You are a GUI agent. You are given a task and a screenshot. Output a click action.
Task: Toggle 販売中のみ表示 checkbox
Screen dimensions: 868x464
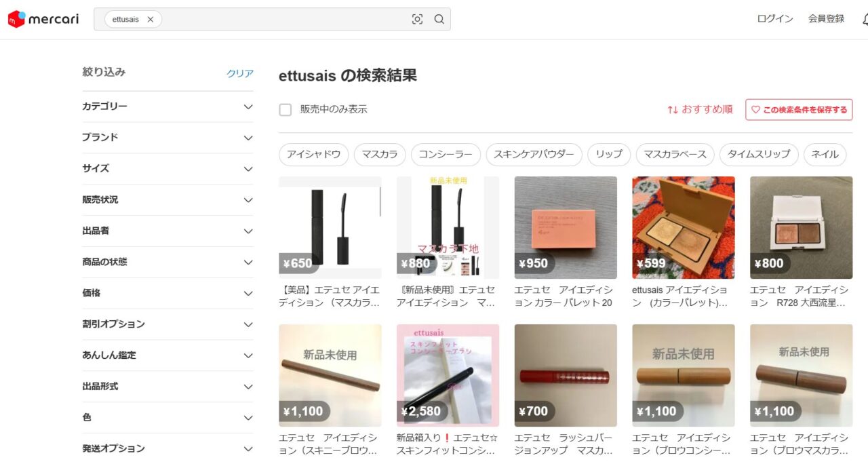(285, 109)
